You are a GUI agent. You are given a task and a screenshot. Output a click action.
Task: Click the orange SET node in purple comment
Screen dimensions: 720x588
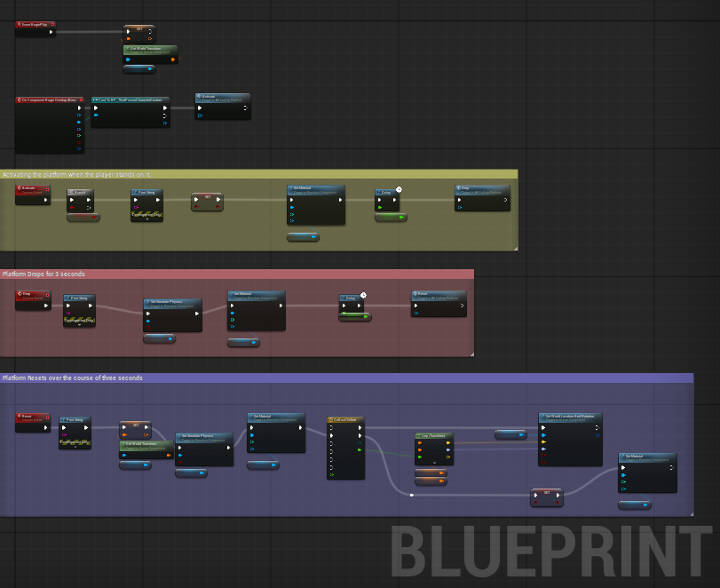135,431
